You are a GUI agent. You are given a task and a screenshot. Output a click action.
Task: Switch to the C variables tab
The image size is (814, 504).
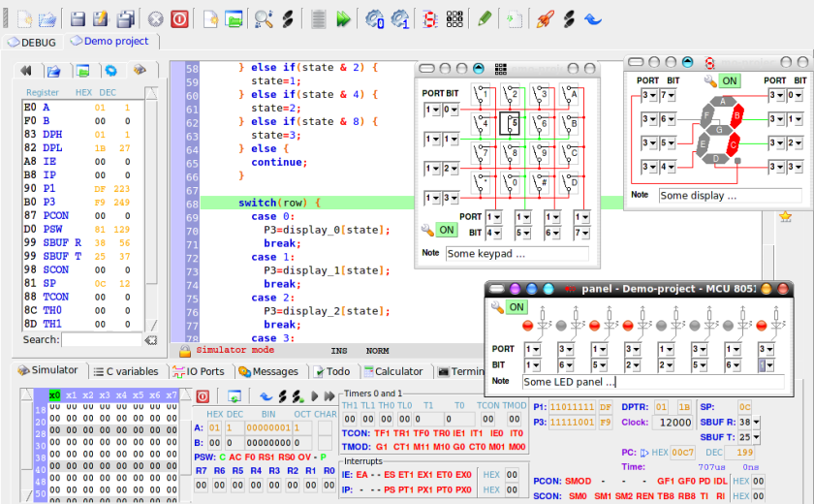[126, 371]
